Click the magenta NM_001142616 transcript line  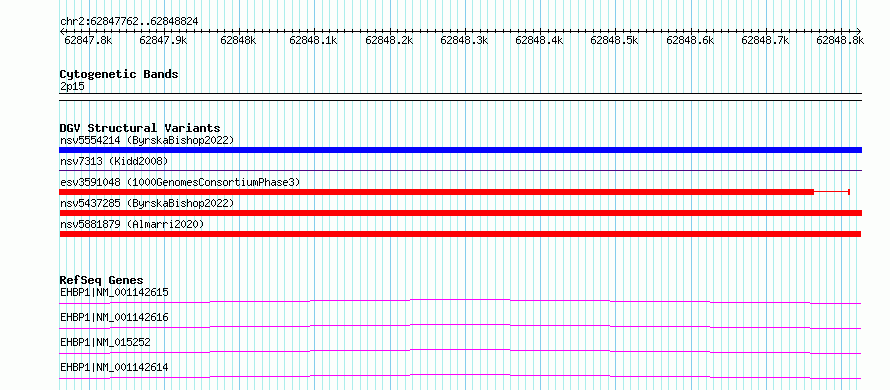460,326
